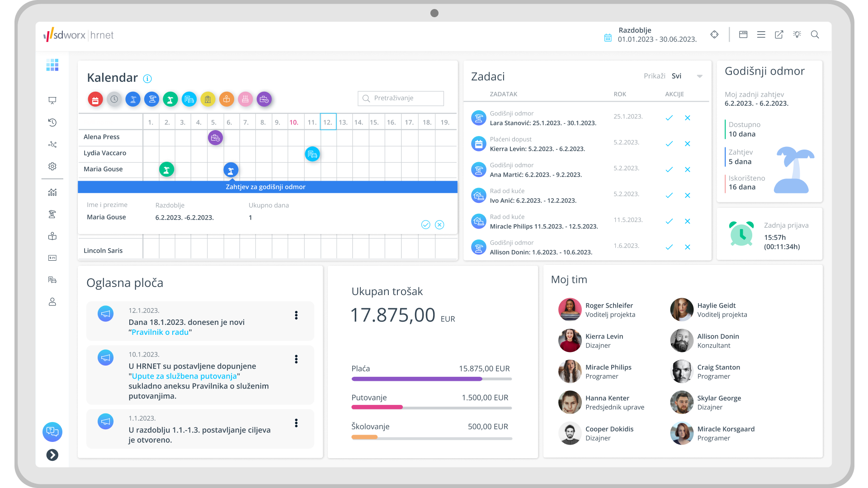Viewport: 868px width, 488px height.
Task: Select team member Hanna Kenter
Action: [602, 402]
